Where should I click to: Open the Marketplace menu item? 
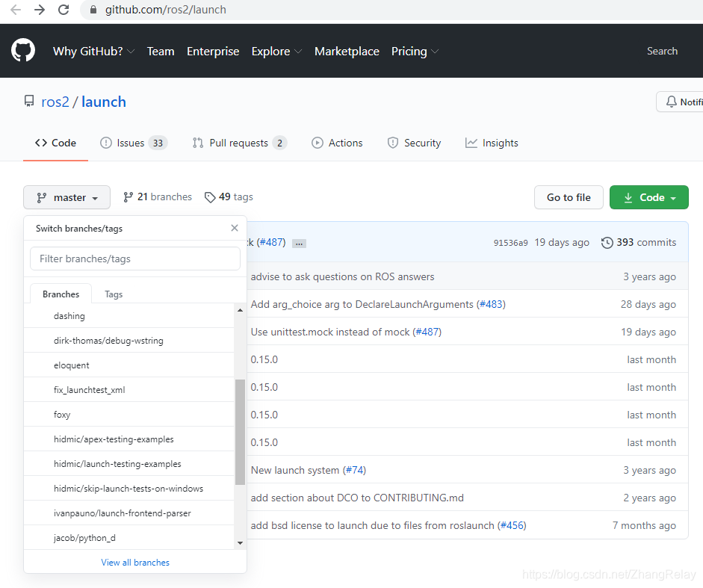pyautogui.click(x=347, y=51)
